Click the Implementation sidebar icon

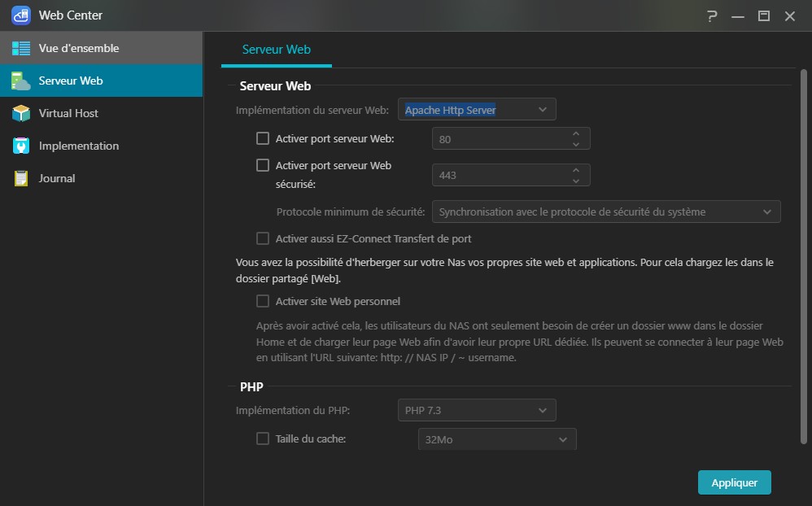(21, 146)
